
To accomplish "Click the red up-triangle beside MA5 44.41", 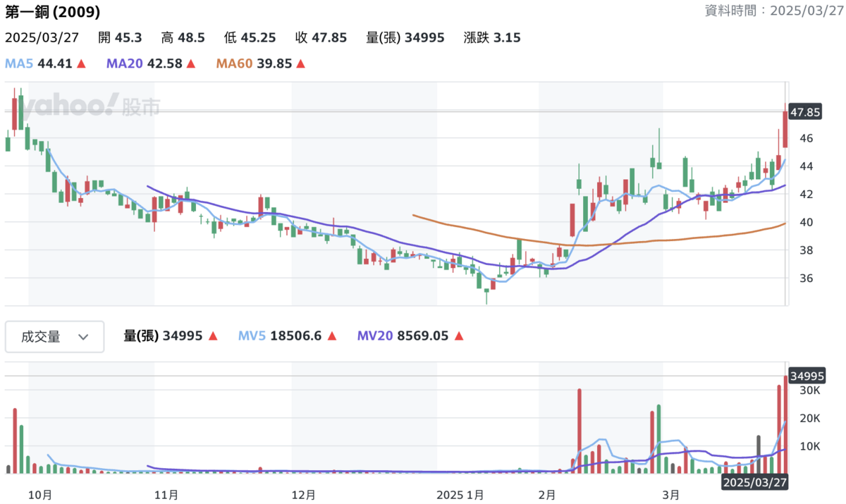I will pyautogui.click(x=81, y=64).
